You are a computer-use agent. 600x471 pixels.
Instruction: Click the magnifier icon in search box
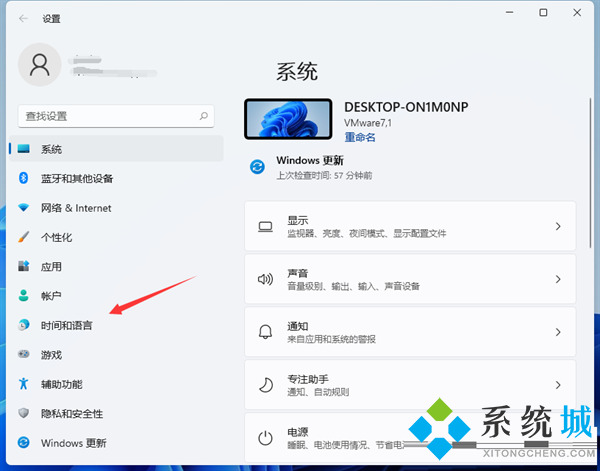(204, 116)
